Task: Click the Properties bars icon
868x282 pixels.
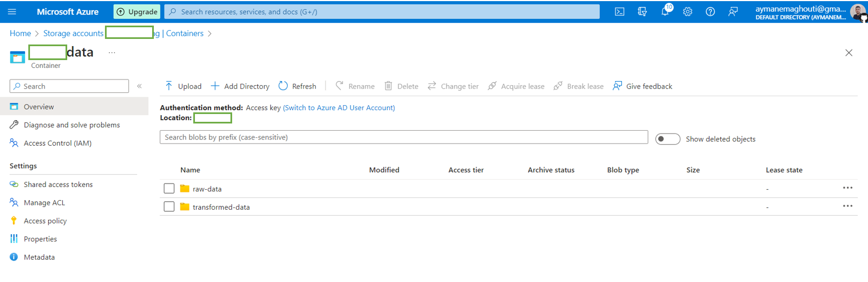Action: click(14, 239)
